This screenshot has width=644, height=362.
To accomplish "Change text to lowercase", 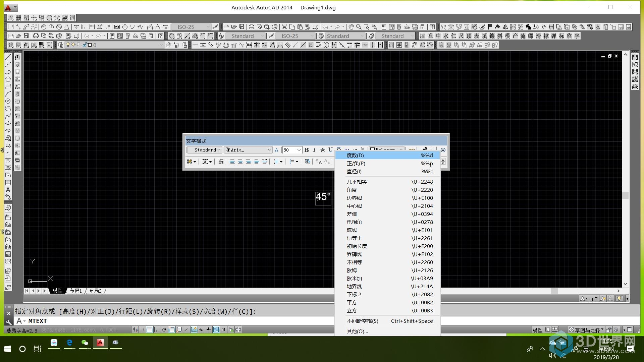I will (x=327, y=162).
